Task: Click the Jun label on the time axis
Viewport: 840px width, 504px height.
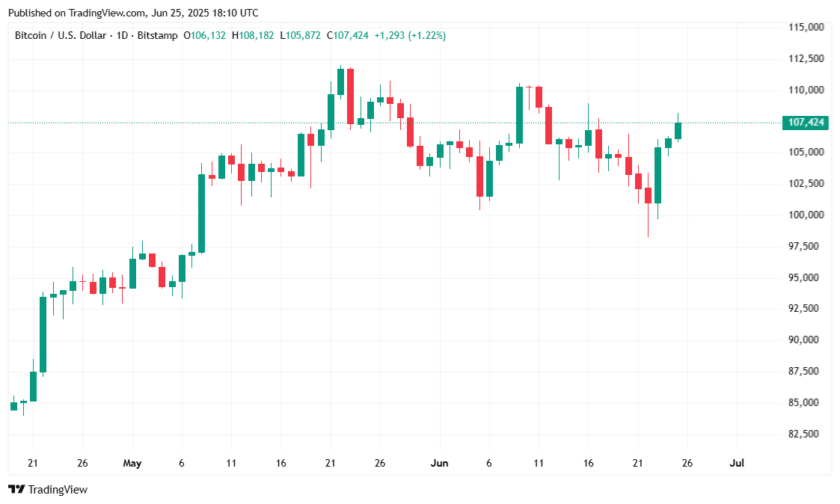Action: (x=440, y=464)
